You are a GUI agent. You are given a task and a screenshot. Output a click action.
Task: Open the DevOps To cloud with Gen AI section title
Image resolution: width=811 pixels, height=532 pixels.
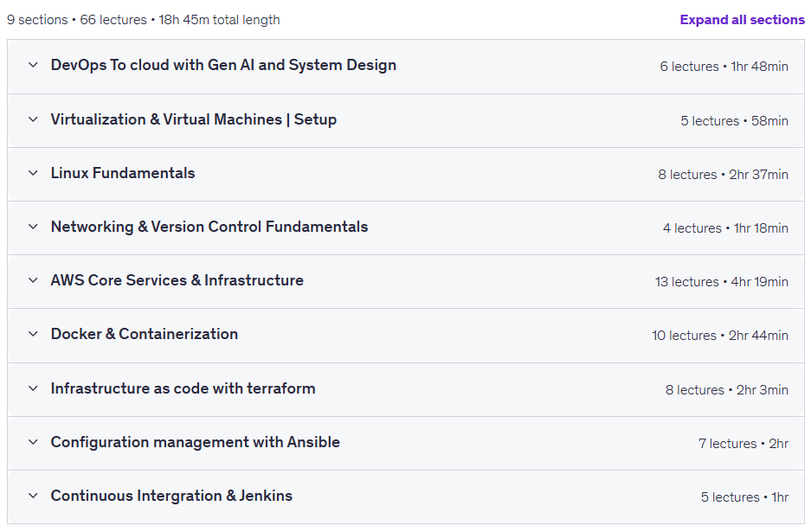tap(223, 65)
